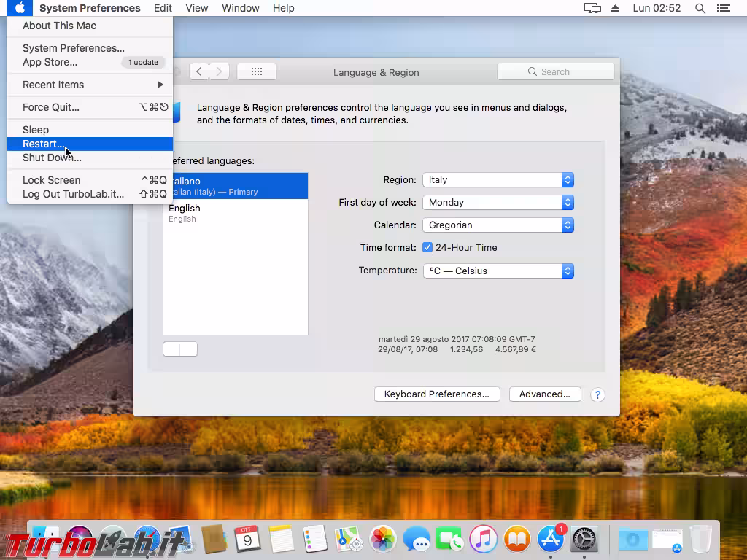
Task: Click the Advanced button
Action: pyautogui.click(x=545, y=394)
